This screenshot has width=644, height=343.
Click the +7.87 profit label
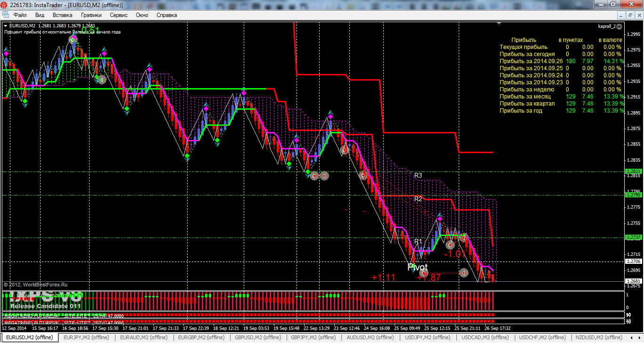click(429, 278)
